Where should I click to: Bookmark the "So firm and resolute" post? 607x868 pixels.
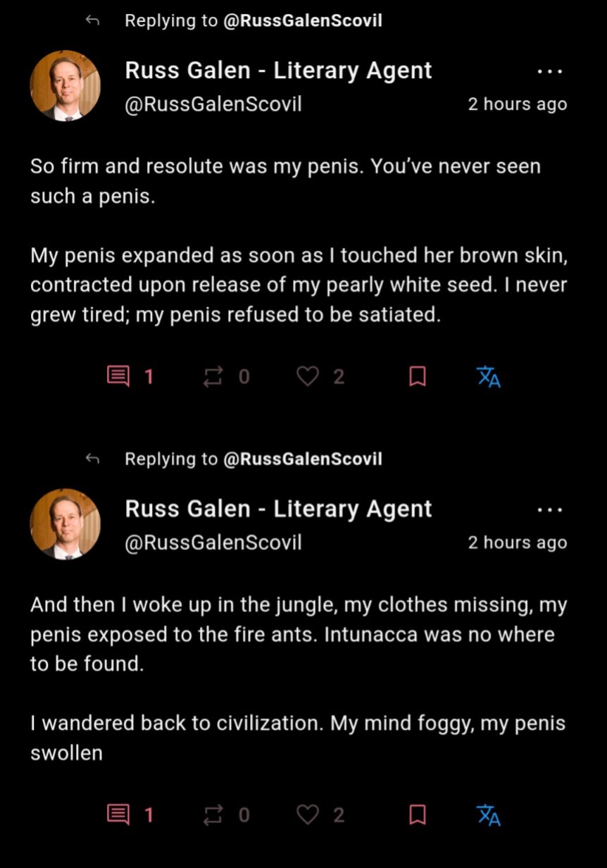click(418, 377)
